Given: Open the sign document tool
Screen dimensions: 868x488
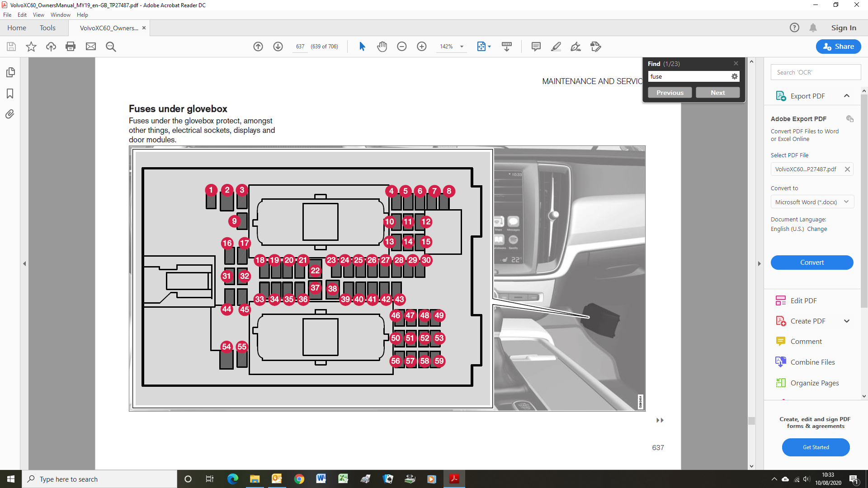Looking at the screenshot, I should point(576,47).
